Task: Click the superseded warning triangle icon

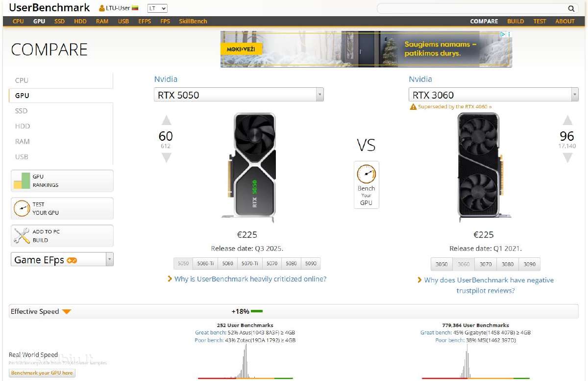Action: click(x=413, y=107)
